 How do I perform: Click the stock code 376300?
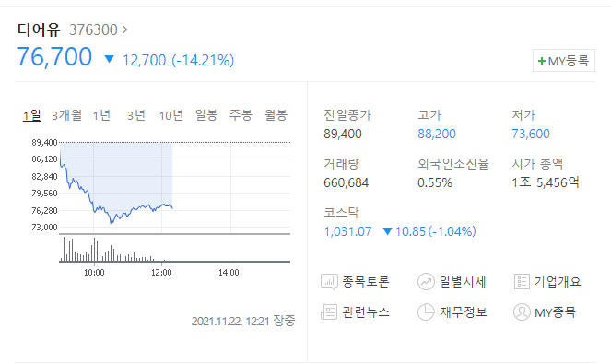pyautogui.click(x=93, y=29)
